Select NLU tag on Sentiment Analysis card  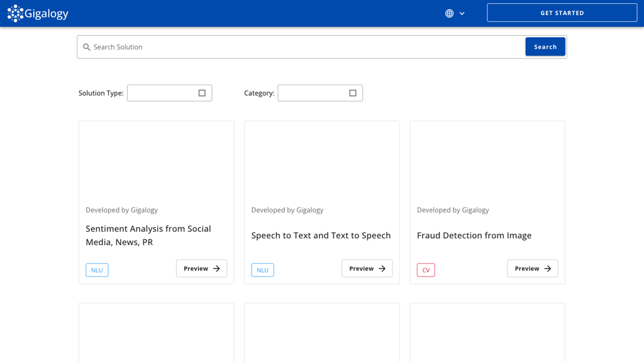coord(97,270)
